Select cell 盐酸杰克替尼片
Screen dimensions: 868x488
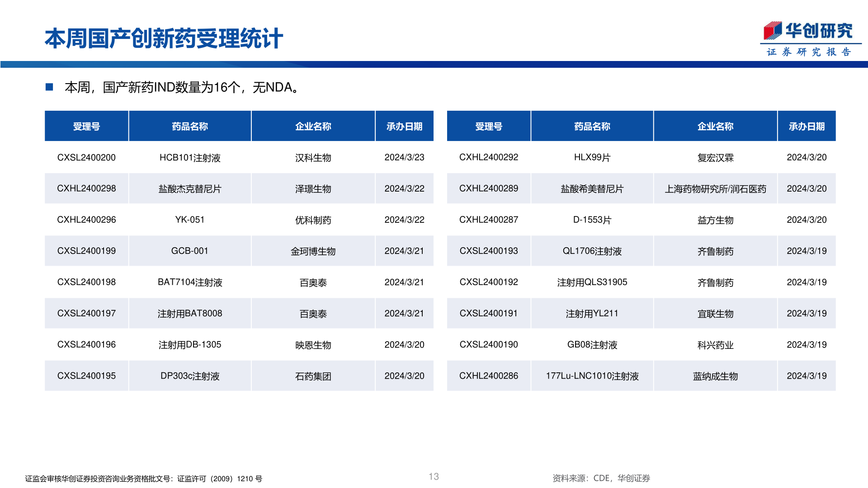[190, 188]
